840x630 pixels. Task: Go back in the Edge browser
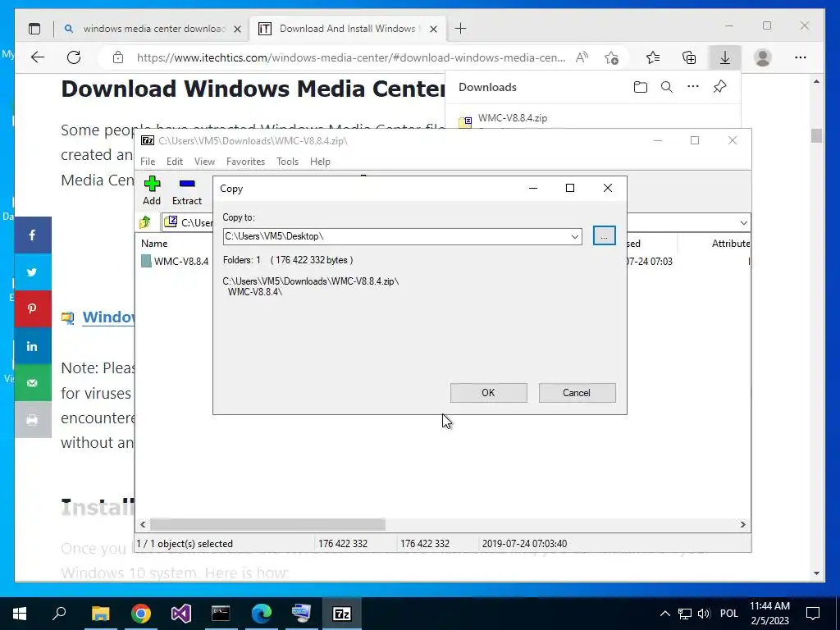(38, 57)
